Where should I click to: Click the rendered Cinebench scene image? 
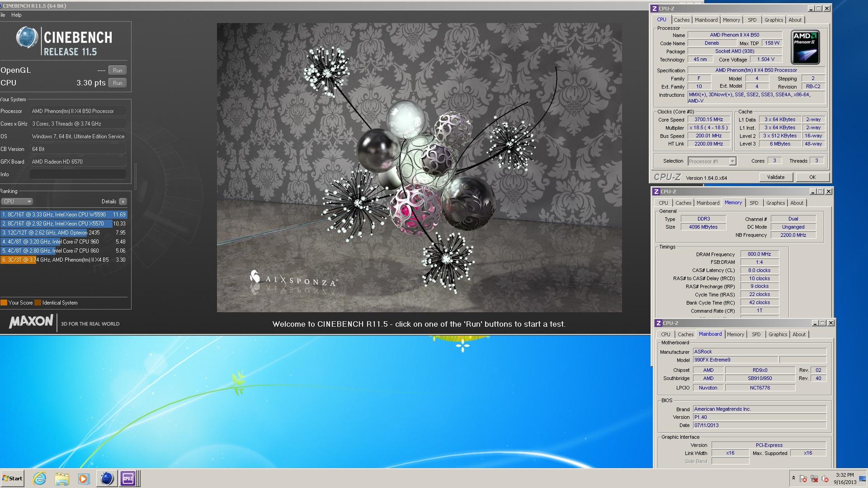419,168
